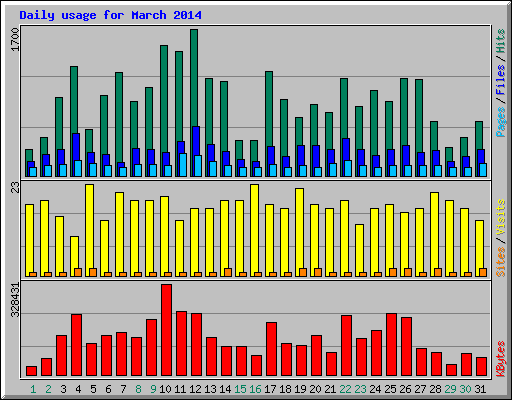This screenshot has width=512, height=400.
Task: Click day label 16 on the x-axis
Action: (255, 389)
